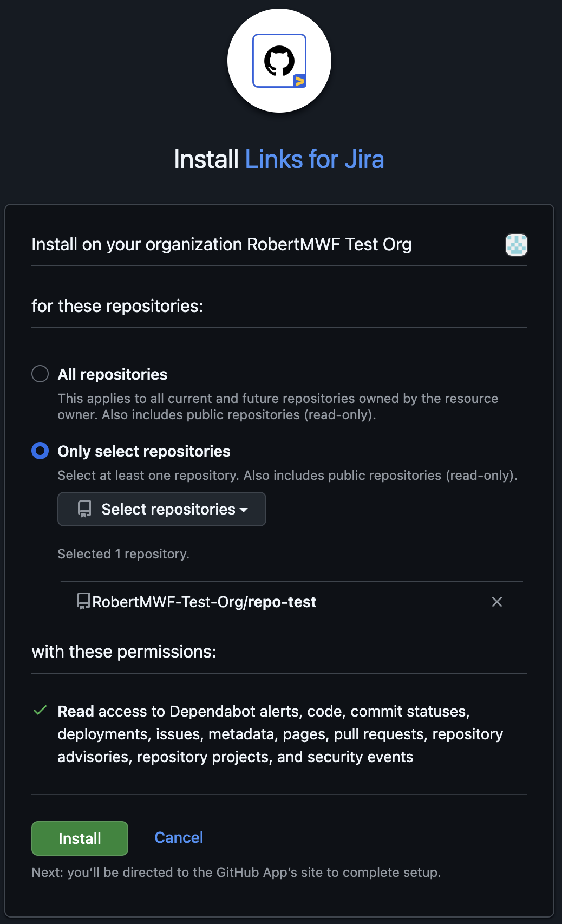Select the All repositories radio button

tap(40, 374)
